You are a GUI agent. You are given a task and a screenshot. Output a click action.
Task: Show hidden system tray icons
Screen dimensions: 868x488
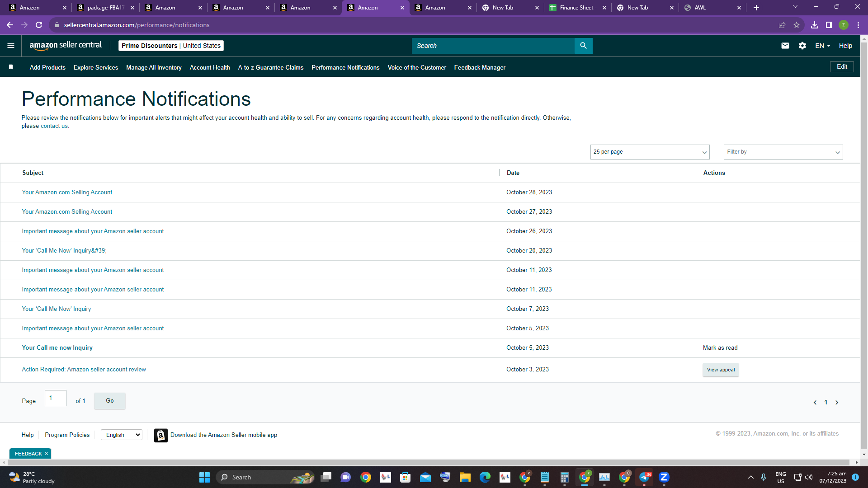[x=751, y=477]
